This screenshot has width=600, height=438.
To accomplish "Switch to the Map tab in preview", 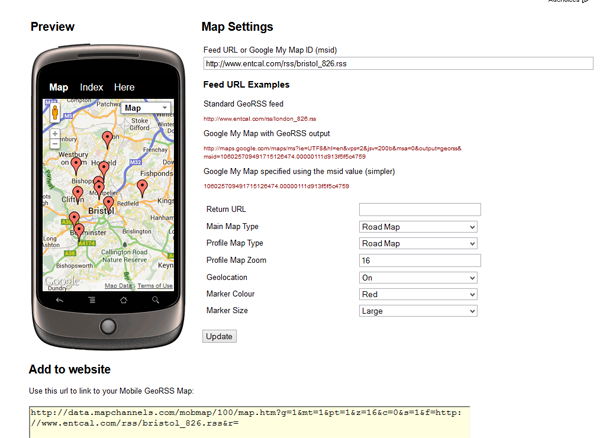I will click(x=59, y=87).
